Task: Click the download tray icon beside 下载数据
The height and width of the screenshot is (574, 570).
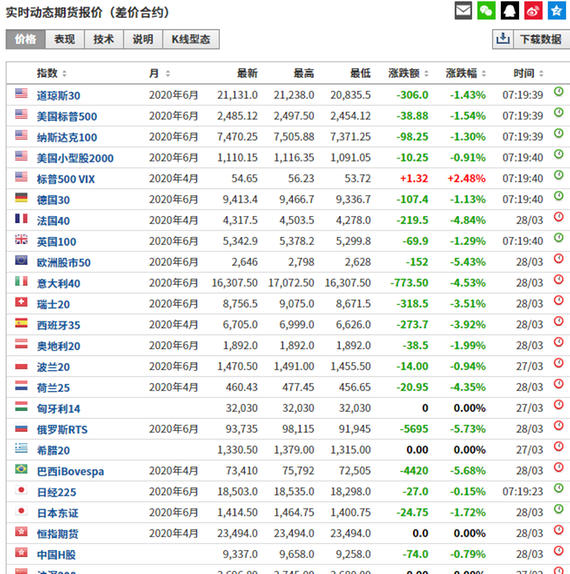Action: click(503, 39)
